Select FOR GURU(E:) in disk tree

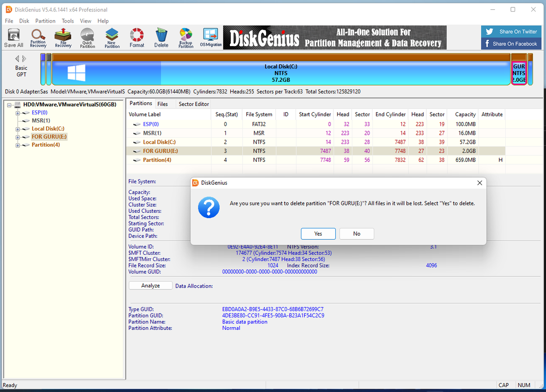pos(49,137)
